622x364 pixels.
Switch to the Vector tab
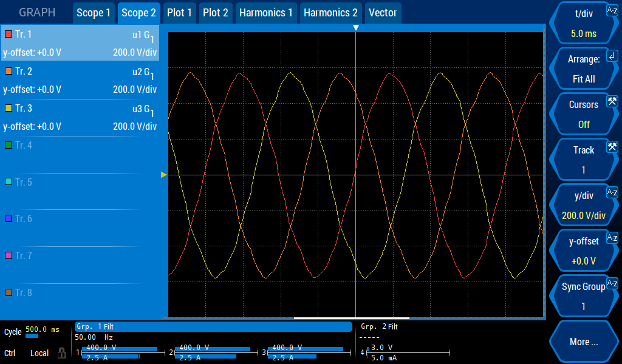[382, 13]
